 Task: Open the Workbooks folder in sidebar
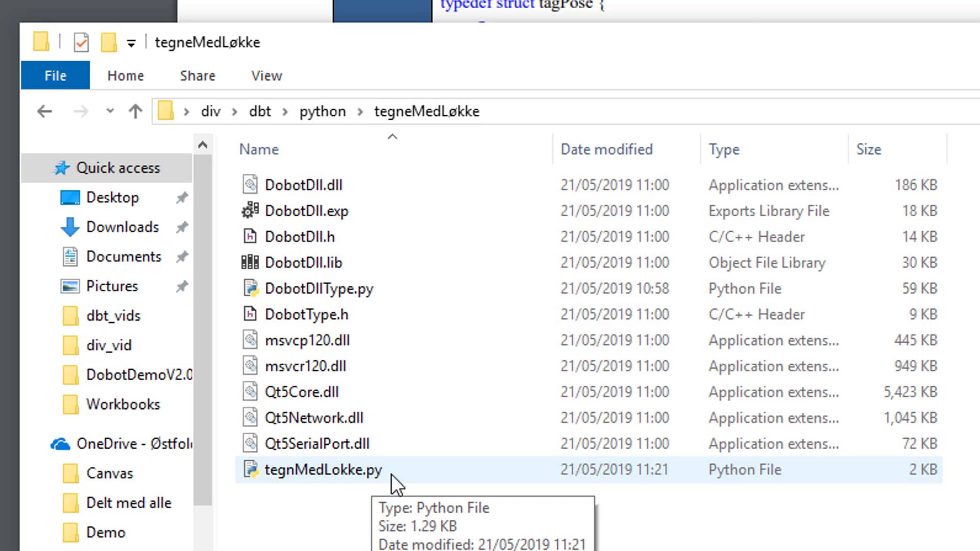coord(123,405)
